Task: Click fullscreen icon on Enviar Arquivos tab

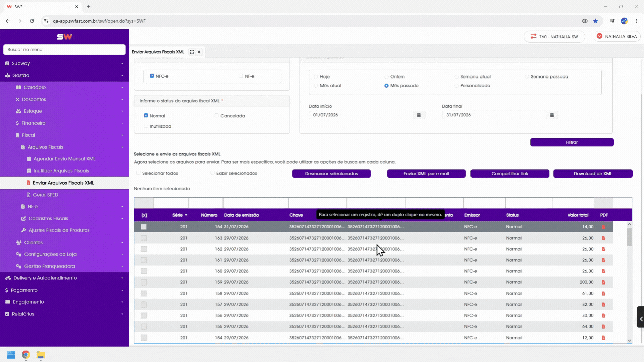Action: click(192, 52)
